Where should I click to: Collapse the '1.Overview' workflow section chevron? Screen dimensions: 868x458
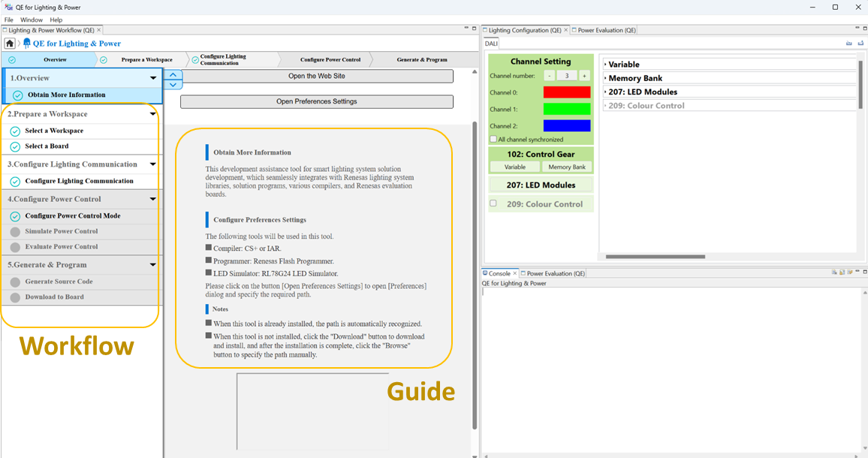153,77
